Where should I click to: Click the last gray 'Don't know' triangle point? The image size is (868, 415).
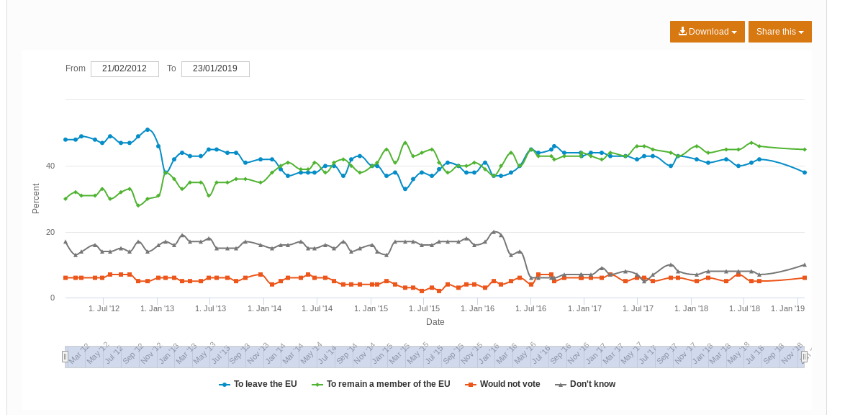pos(804,264)
